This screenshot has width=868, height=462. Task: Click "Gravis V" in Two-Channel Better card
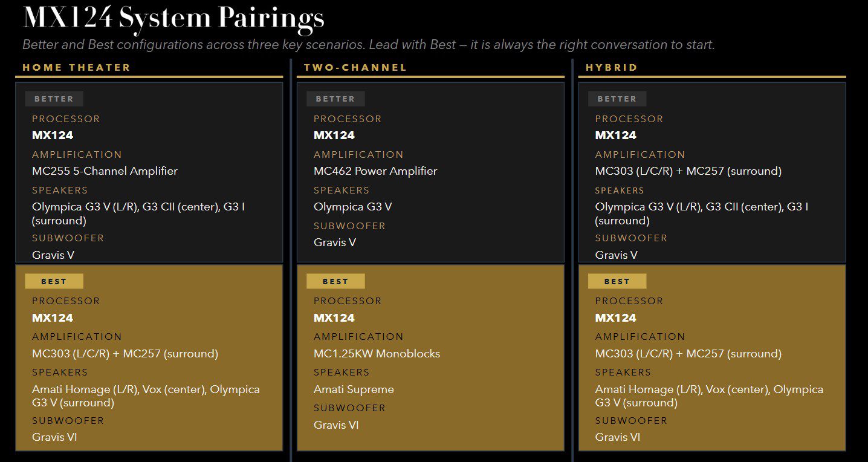(335, 242)
